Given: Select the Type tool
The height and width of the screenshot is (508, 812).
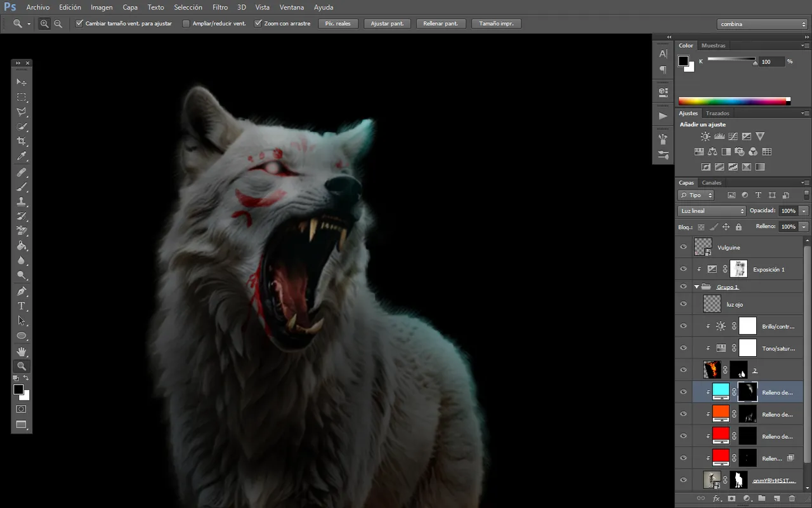Looking at the screenshot, I should click(22, 306).
